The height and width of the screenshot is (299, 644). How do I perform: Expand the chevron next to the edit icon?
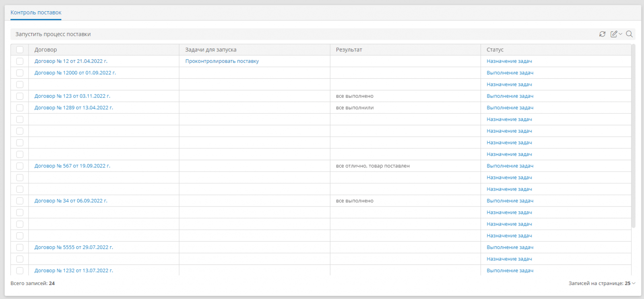(621, 34)
